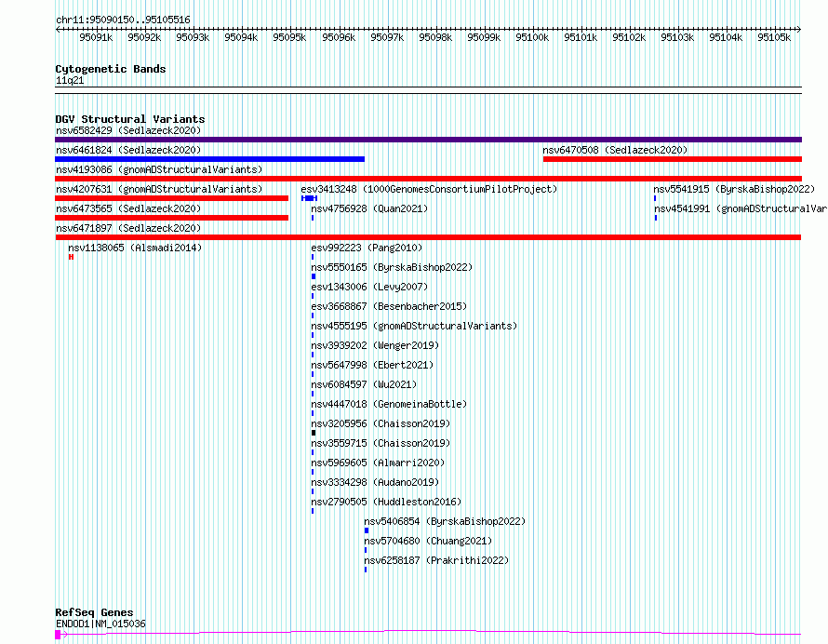The height and width of the screenshot is (644, 828).
Task: Open nsv6258187 (Prakrithi2022) label
Action: pos(436,560)
